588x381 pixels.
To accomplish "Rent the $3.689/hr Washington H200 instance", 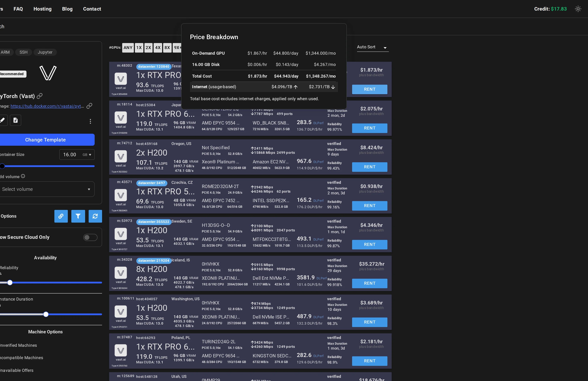I will click(369, 322).
